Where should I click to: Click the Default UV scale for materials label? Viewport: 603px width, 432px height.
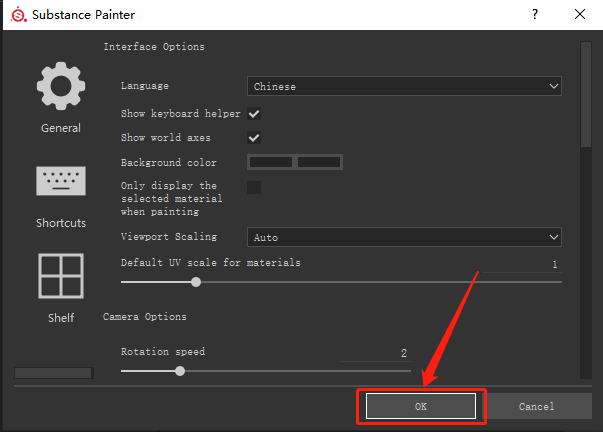(x=211, y=263)
